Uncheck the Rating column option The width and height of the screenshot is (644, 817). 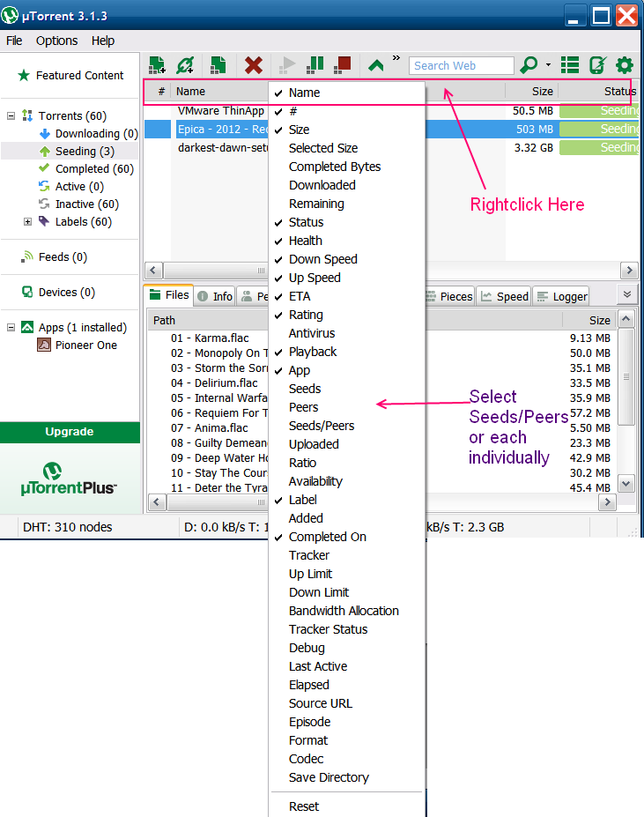pyautogui.click(x=347, y=315)
